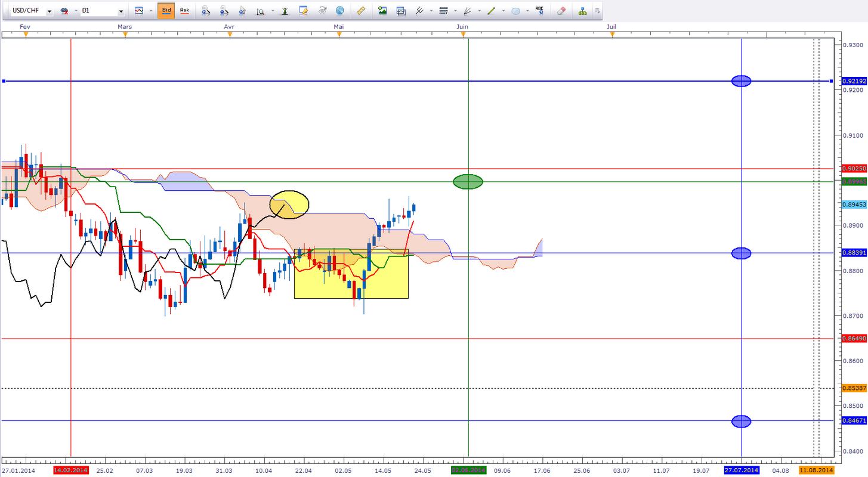
Task: Click the orange marker under Fev
Action: [x=26, y=35]
